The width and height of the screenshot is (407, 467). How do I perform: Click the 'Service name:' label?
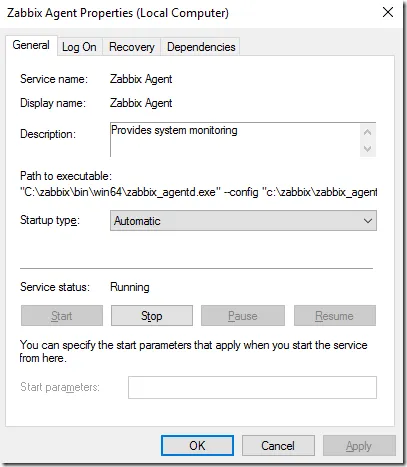tap(54, 79)
